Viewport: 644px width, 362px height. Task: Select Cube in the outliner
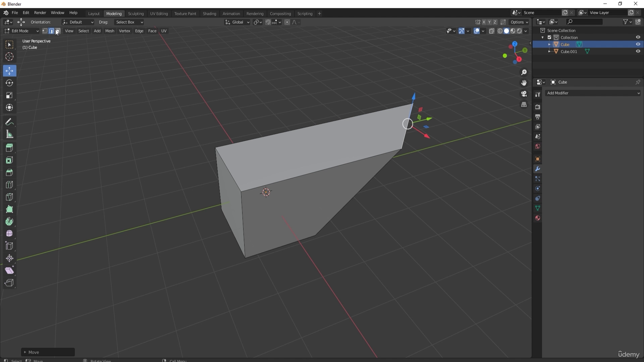point(565,44)
